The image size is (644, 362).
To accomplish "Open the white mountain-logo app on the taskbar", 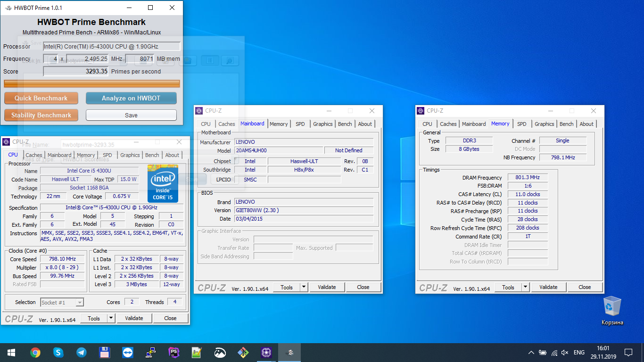I will (220, 352).
